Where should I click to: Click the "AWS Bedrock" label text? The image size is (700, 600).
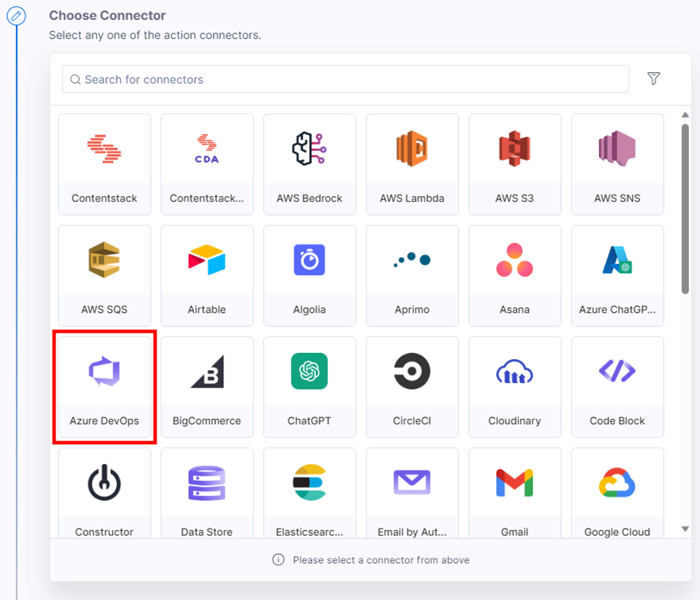309,198
